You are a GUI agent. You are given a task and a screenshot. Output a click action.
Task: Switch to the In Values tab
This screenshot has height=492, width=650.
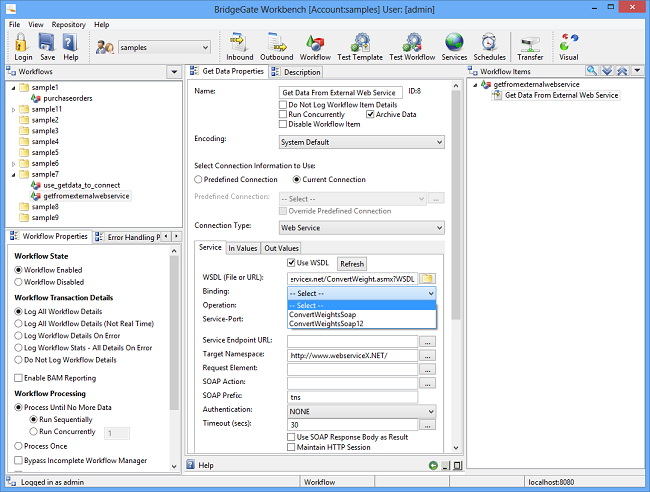243,248
